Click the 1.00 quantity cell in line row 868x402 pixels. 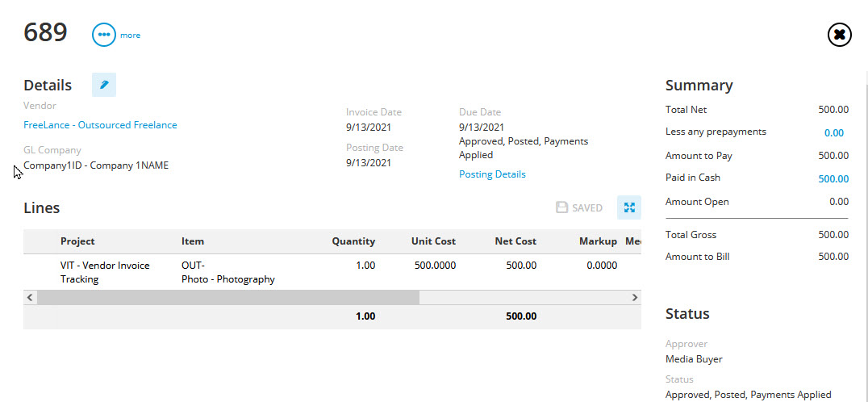pyautogui.click(x=365, y=266)
